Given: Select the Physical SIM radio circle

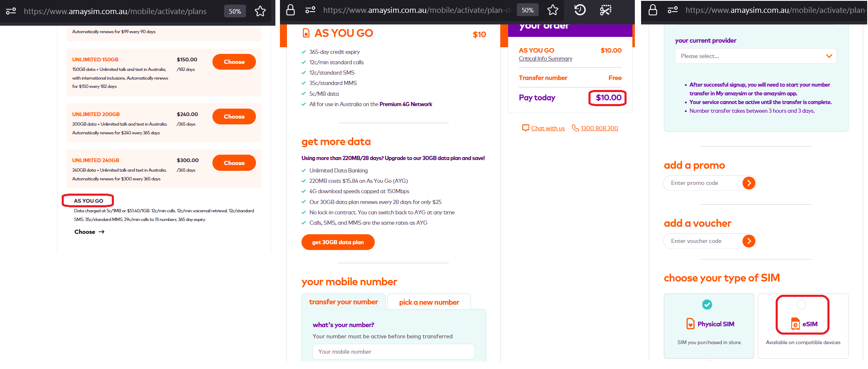Looking at the screenshot, I should coord(707,305).
